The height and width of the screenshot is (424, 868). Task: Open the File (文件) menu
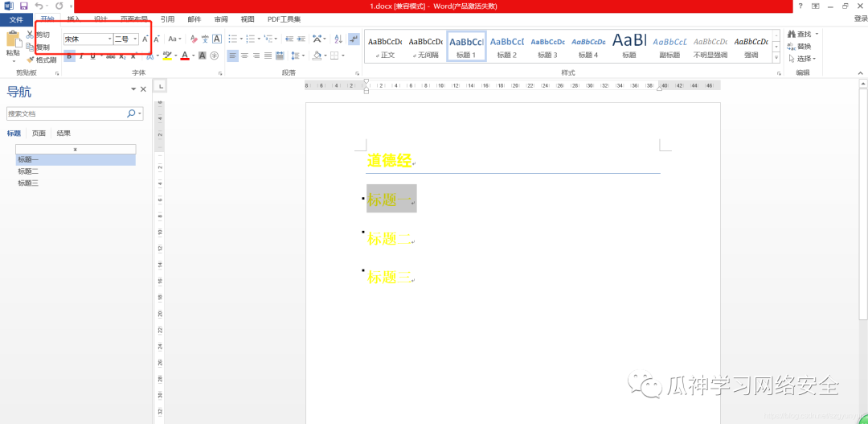click(17, 19)
